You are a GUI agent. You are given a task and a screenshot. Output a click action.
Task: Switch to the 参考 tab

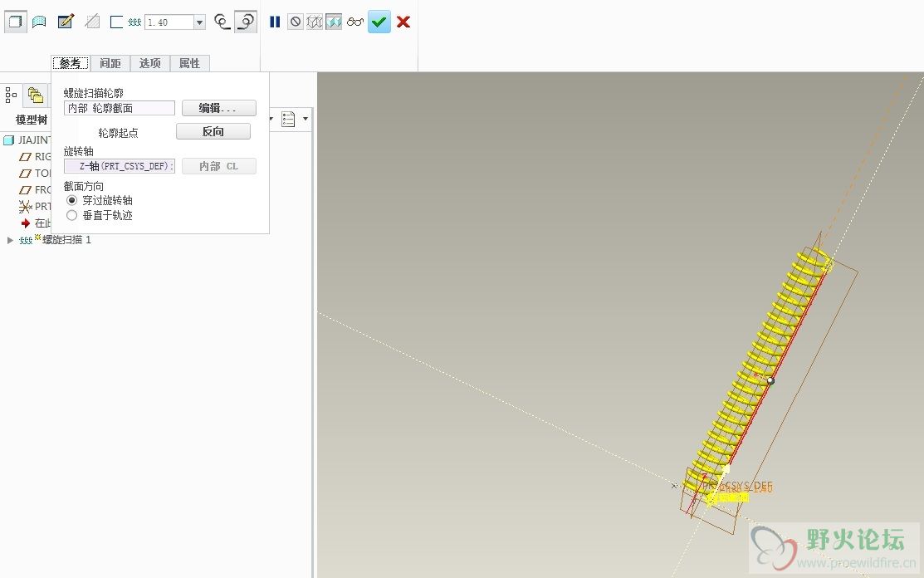point(70,63)
